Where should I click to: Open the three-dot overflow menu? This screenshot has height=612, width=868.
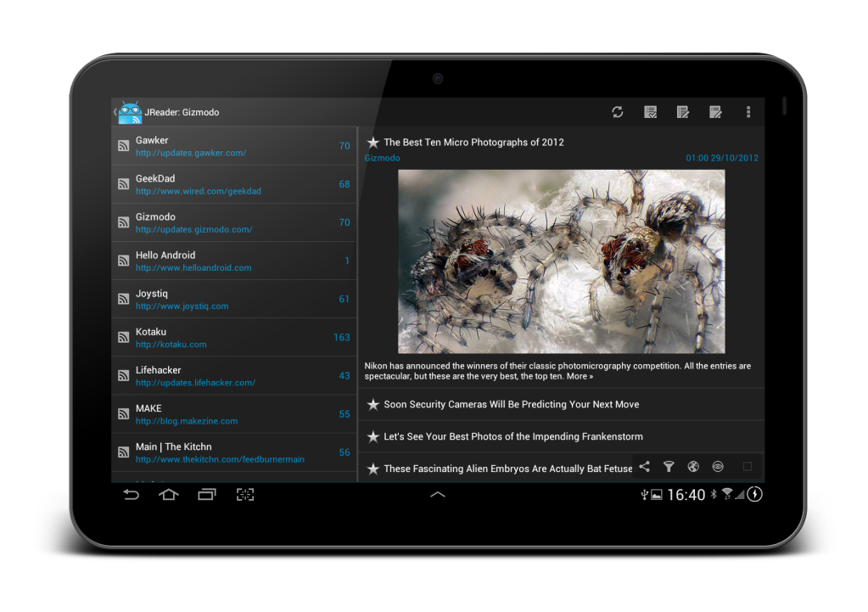click(748, 112)
